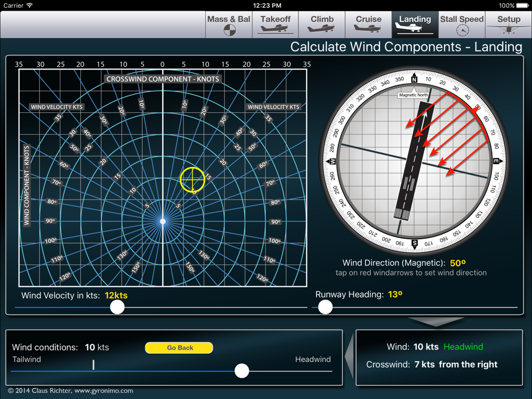Screen dimensions: 532x399
Task: Open the Climb tab
Action: (x=322, y=24)
